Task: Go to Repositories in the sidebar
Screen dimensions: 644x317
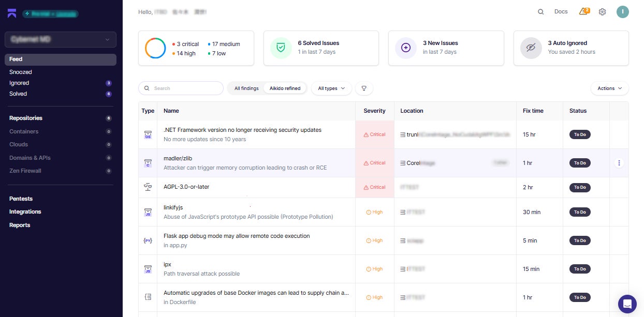Action: point(26,118)
